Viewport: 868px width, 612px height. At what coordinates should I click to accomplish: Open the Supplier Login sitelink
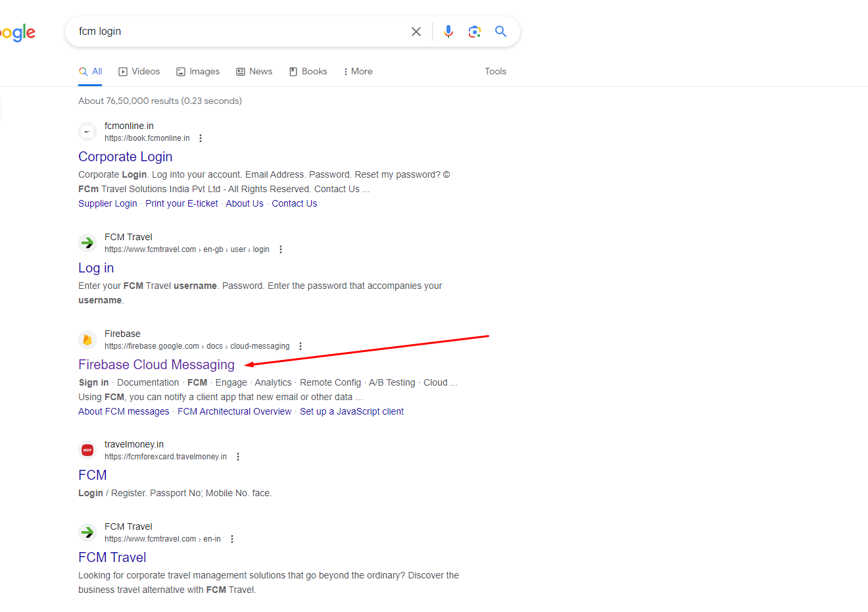click(x=108, y=203)
